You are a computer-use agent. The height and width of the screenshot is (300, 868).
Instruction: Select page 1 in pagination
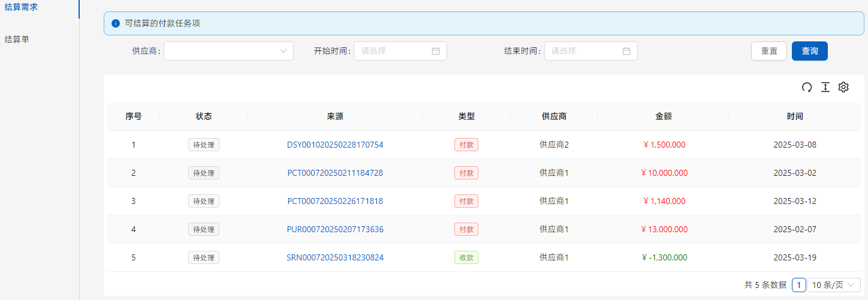(x=798, y=285)
